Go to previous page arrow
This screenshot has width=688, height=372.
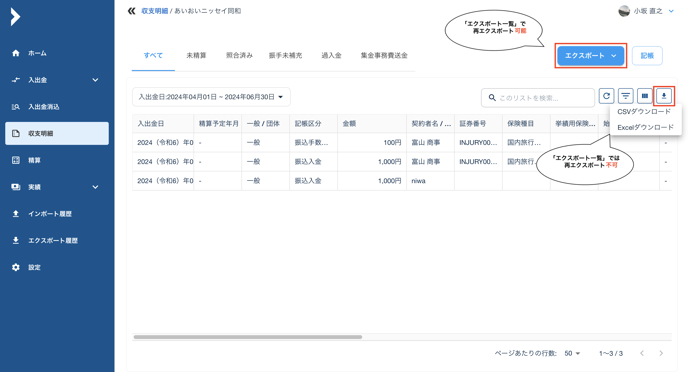click(642, 353)
